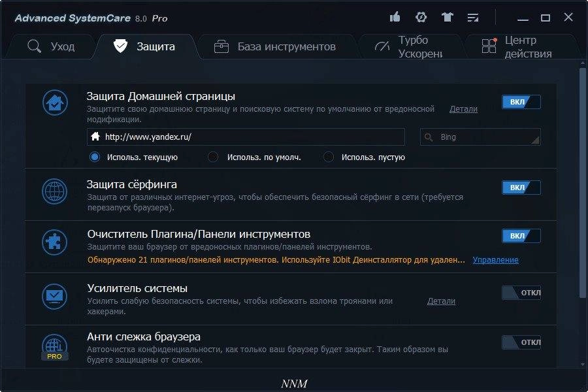Open Детали link for Усилитель системы
The height and width of the screenshot is (392, 588).
tap(442, 301)
